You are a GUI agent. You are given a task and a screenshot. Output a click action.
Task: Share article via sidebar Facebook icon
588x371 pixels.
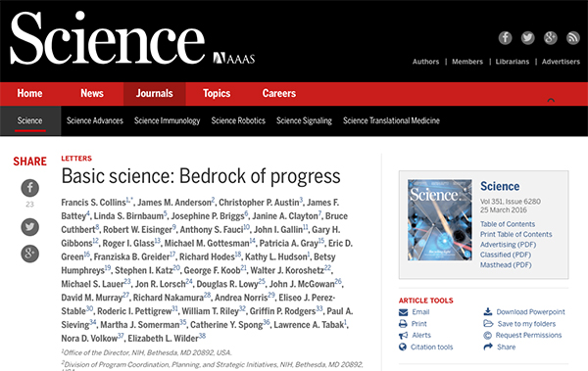[x=30, y=188]
